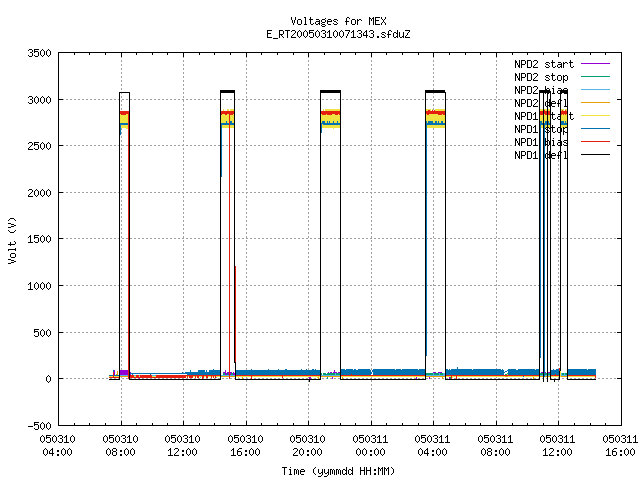Click the '050310 20:00' x-axis tick label

point(308,446)
